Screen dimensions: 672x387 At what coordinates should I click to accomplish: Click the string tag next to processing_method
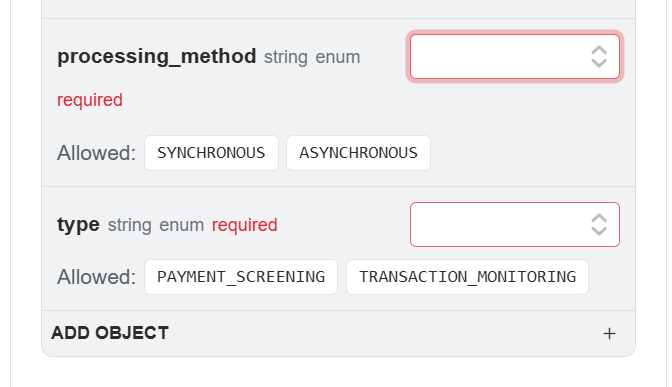coord(286,57)
